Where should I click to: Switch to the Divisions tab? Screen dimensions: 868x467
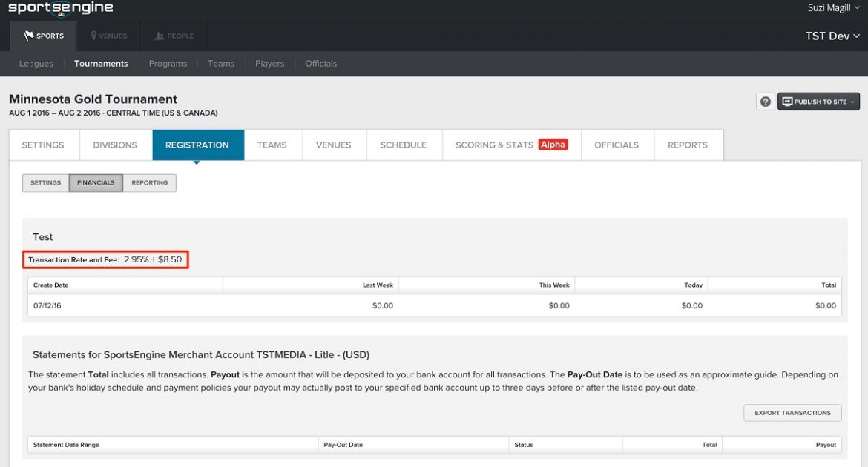pos(115,145)
